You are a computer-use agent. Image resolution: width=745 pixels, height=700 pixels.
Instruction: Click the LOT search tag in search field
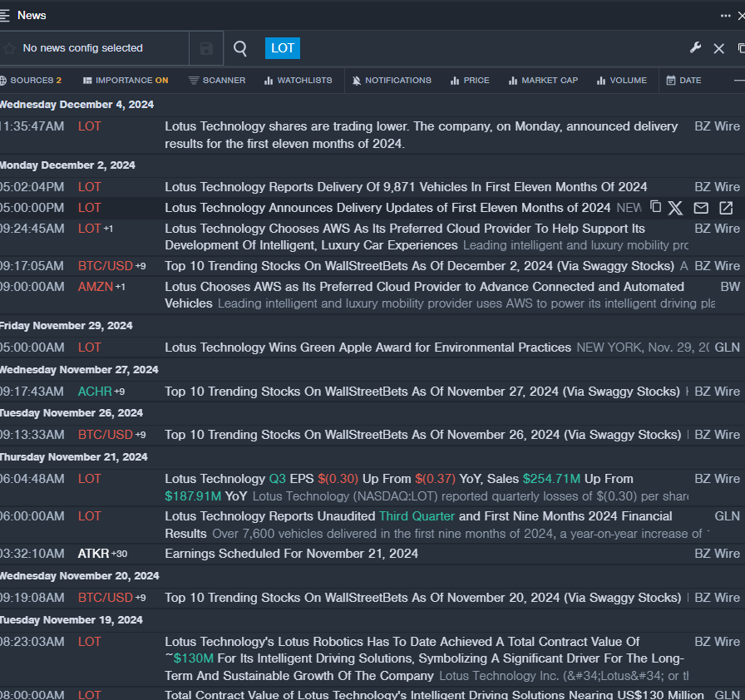pos(283,48)
